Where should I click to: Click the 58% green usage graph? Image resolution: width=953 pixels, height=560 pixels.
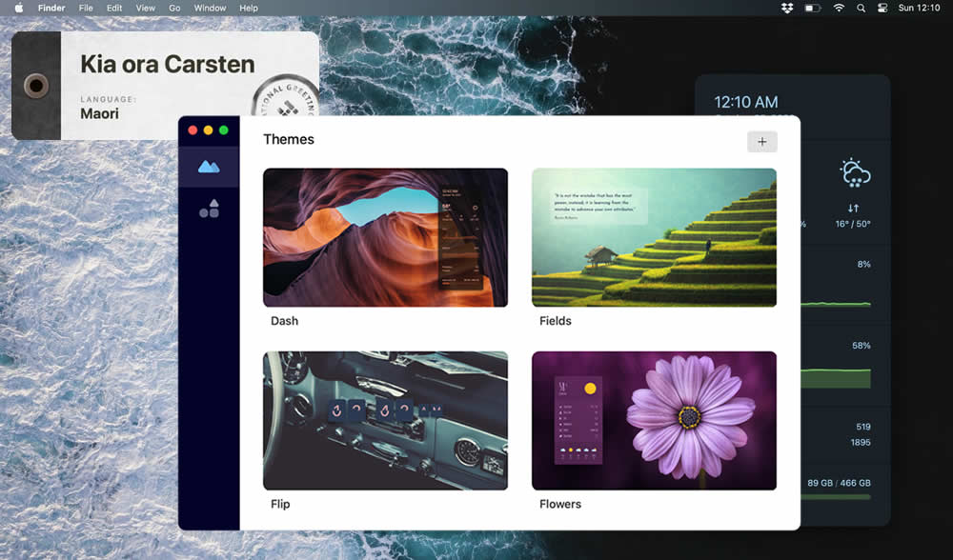point(836,378)
